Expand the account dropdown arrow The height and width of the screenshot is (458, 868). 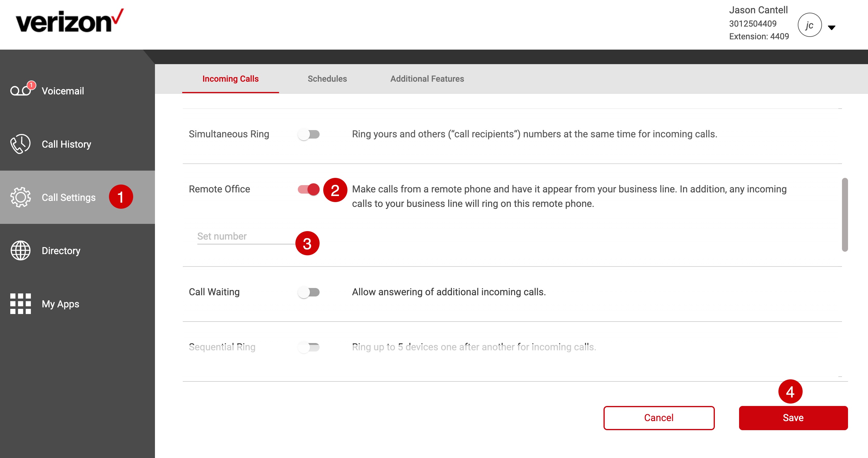832,28
